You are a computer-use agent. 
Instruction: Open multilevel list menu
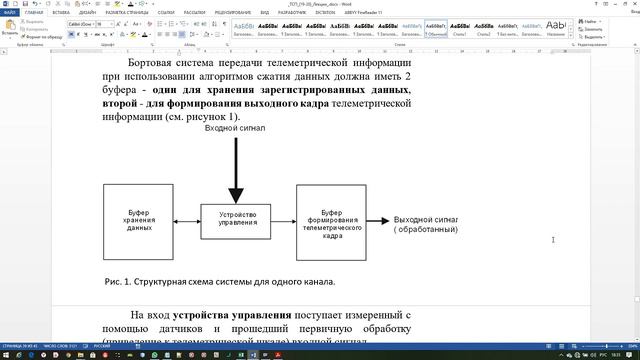tap(183, 24)
